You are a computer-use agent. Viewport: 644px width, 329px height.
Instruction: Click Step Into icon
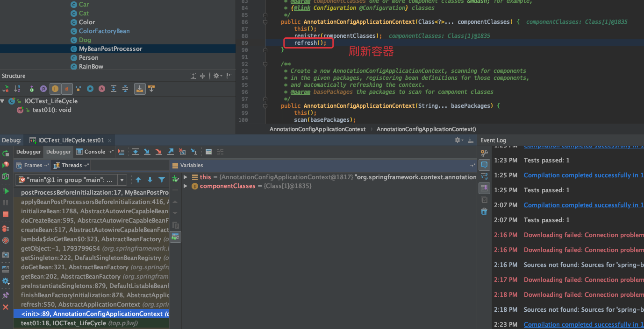147,152
